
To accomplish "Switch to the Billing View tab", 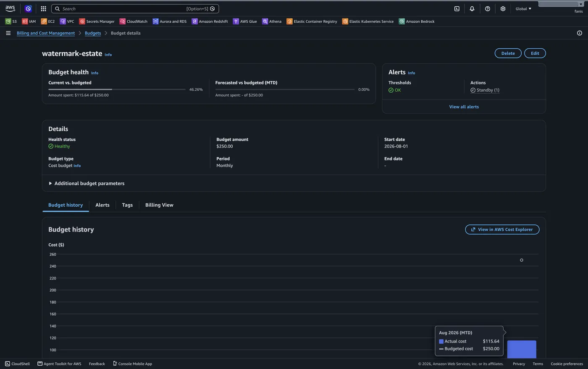I will tap(159, 205).
